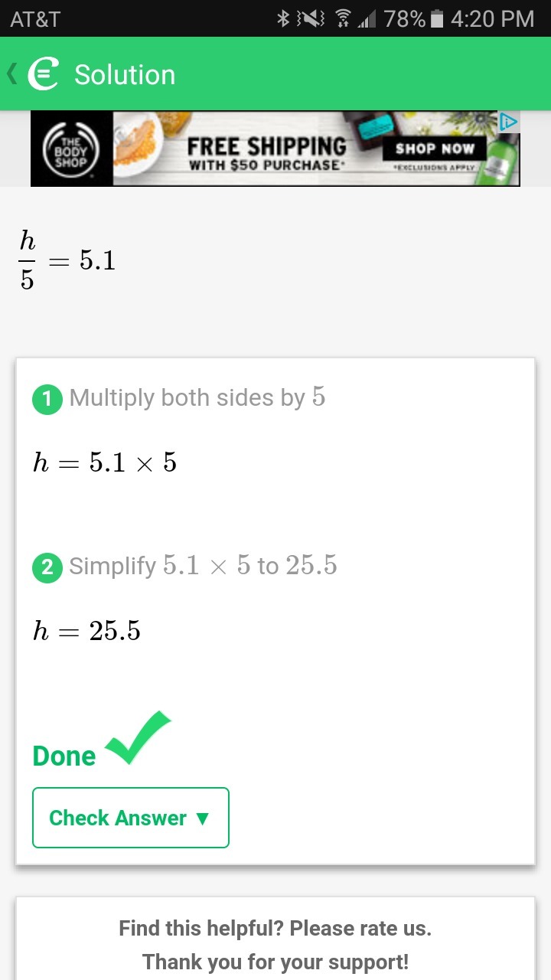
Task: Tap The Body Shop round logo
Action: point(71,149)
